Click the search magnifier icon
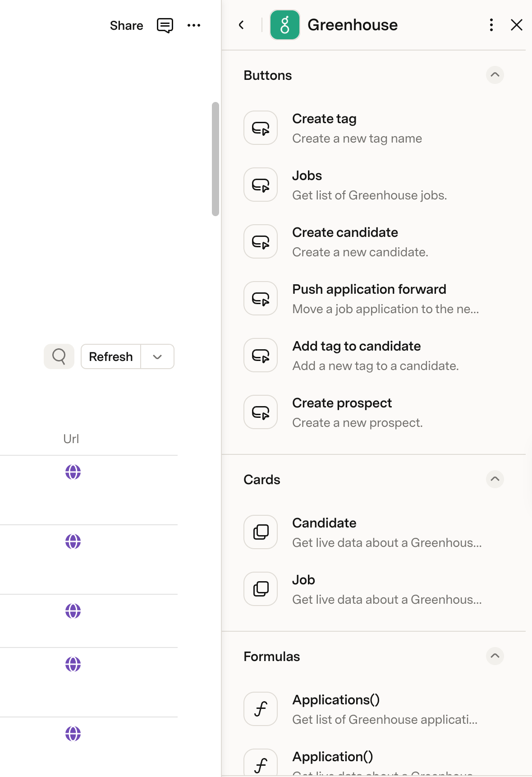The width and height of the screenshot is (532, 777). [x=59, y=356]
